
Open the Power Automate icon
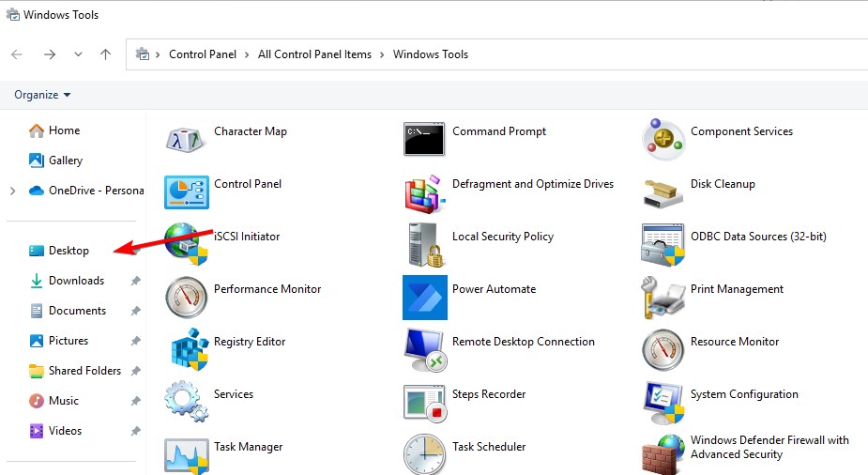click(424, 298)
